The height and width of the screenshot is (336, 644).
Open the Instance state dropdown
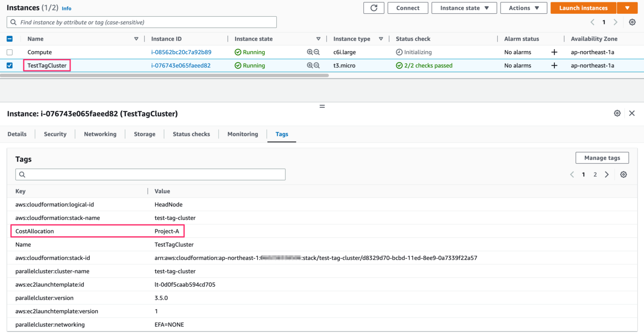coord(464,8)
